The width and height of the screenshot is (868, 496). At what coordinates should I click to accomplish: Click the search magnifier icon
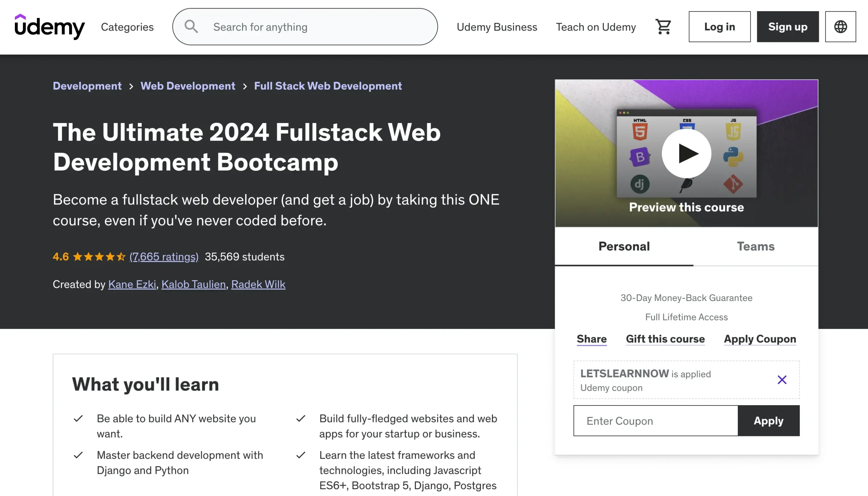[191, 26]
